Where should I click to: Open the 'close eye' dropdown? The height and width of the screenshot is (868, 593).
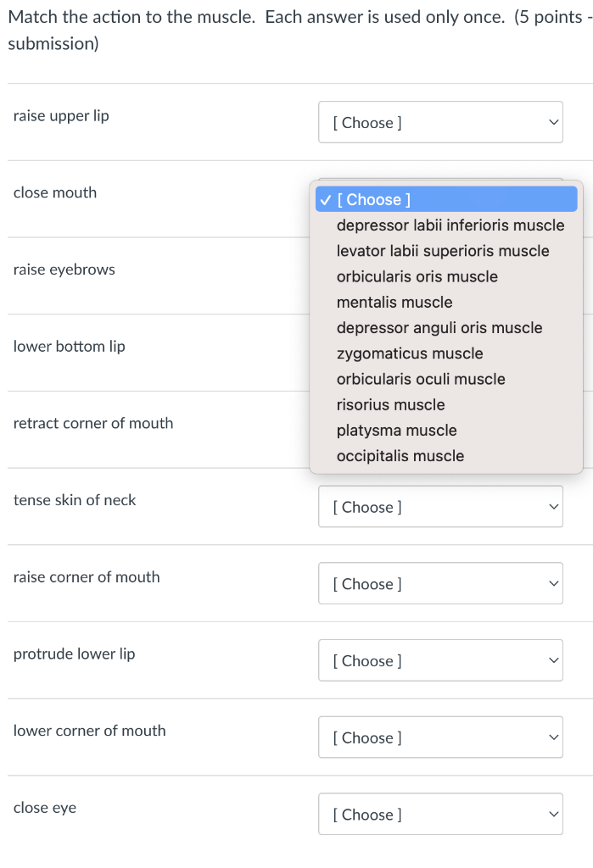(x=440, y=815)
